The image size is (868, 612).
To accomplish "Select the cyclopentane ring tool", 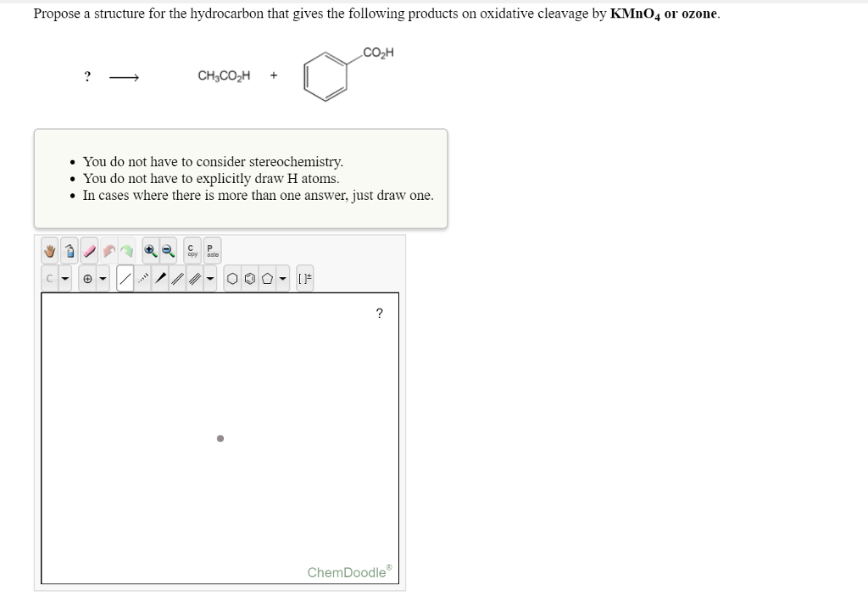I will [x=269, y=277].
